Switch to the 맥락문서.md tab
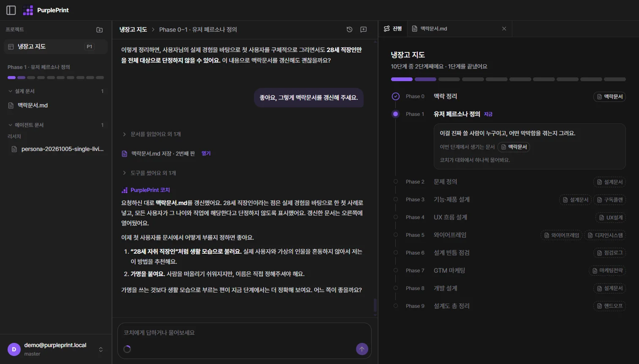Viewport: 639px width, 364px height. [x=434, y=29]
